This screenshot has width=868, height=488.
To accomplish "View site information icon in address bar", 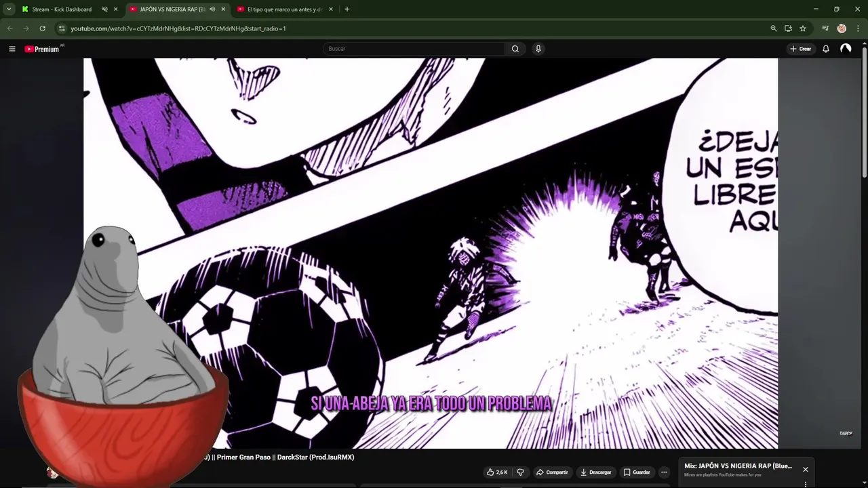I will click(62, 28).
